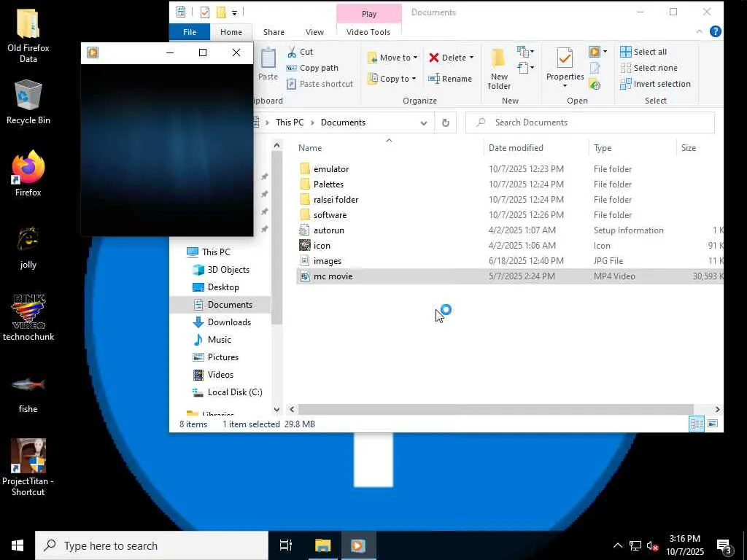The height and width of the screenshot is (560, 747).
Task: Click the Search Documents field
Action: 589,122
